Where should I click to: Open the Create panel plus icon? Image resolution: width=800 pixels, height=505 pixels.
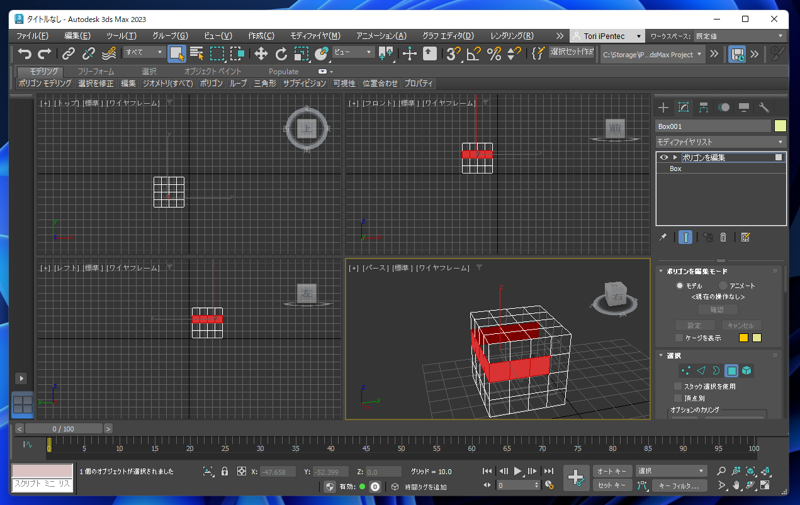[x=663, y=107]
